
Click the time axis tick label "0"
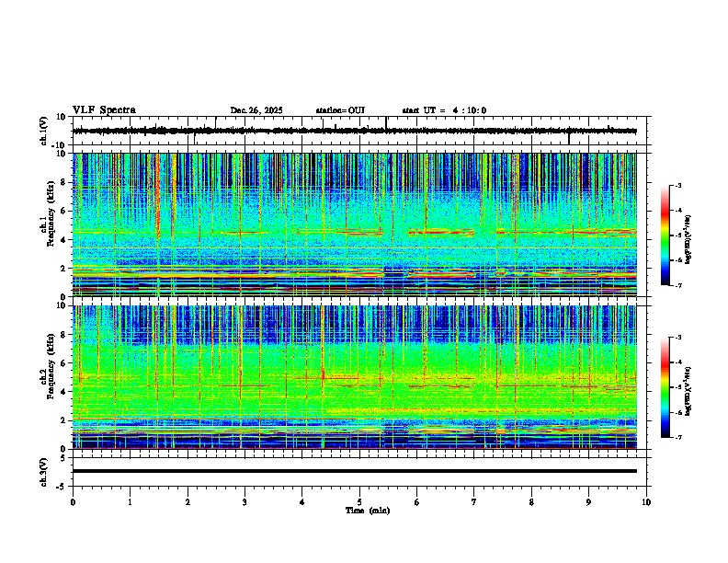tap(73, 502)
